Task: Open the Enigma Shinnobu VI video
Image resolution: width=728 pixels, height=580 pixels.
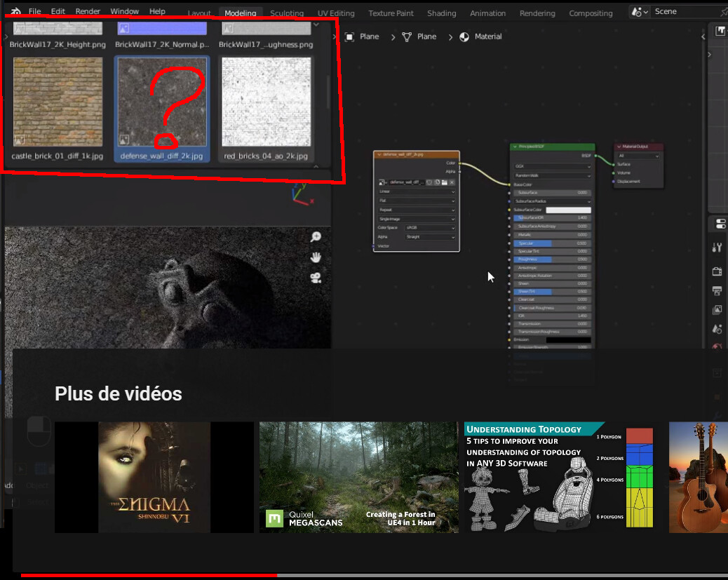Action: (x=154, y=478)
